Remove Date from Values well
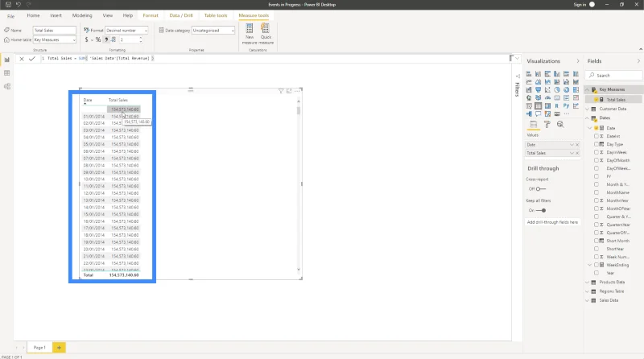This screenshot has width=644, height=359. coord(577,145)
